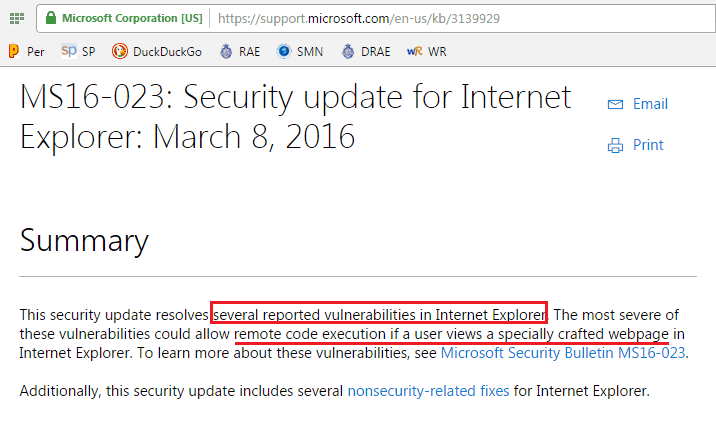This screenshot has height=427, width=716.
Task: Open Microsoft Security Bulletin MS16-023 link
Action: [563, 353]
